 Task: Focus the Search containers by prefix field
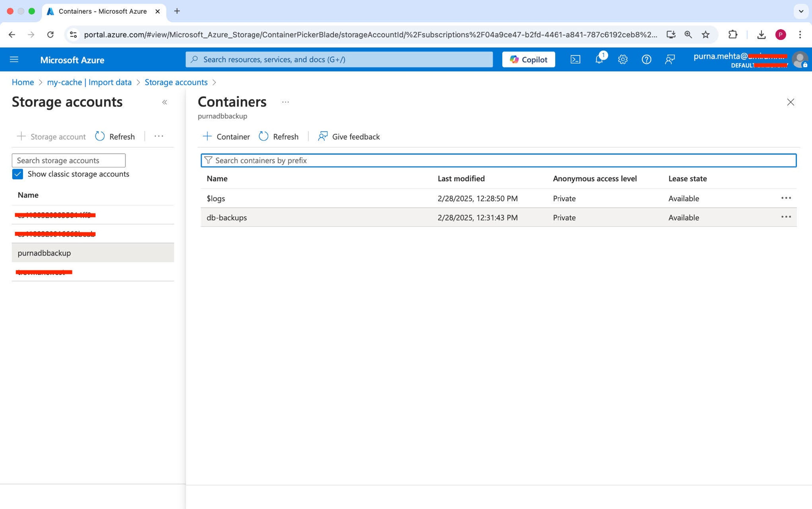498,161
